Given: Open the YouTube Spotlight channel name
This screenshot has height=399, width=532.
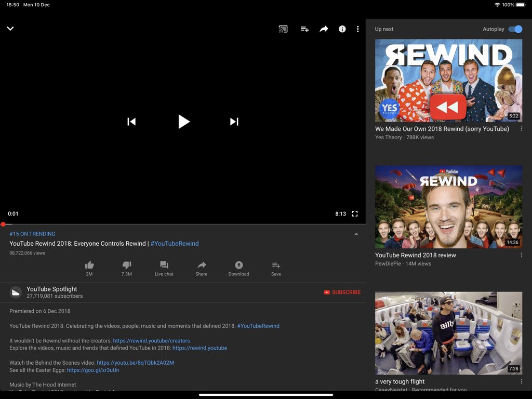Looking at the screenshot, I should tap(51, 289).
